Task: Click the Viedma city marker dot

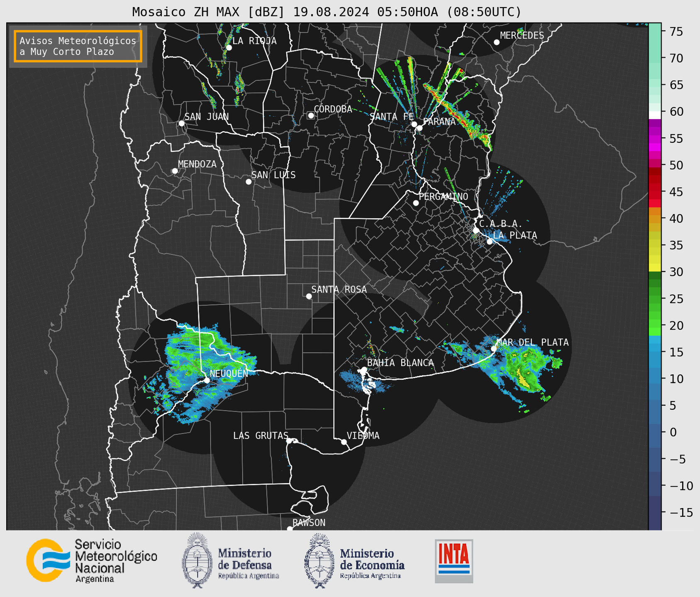Action: coord(344,442)
